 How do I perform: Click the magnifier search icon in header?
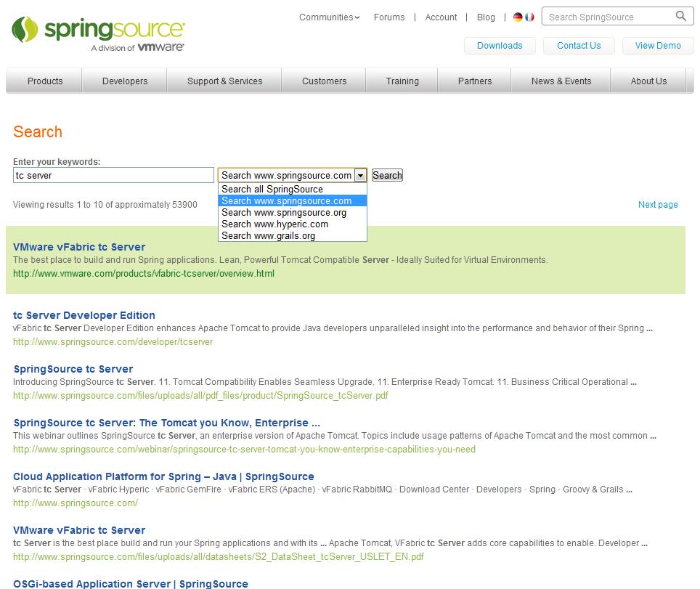tap(681, 16)
